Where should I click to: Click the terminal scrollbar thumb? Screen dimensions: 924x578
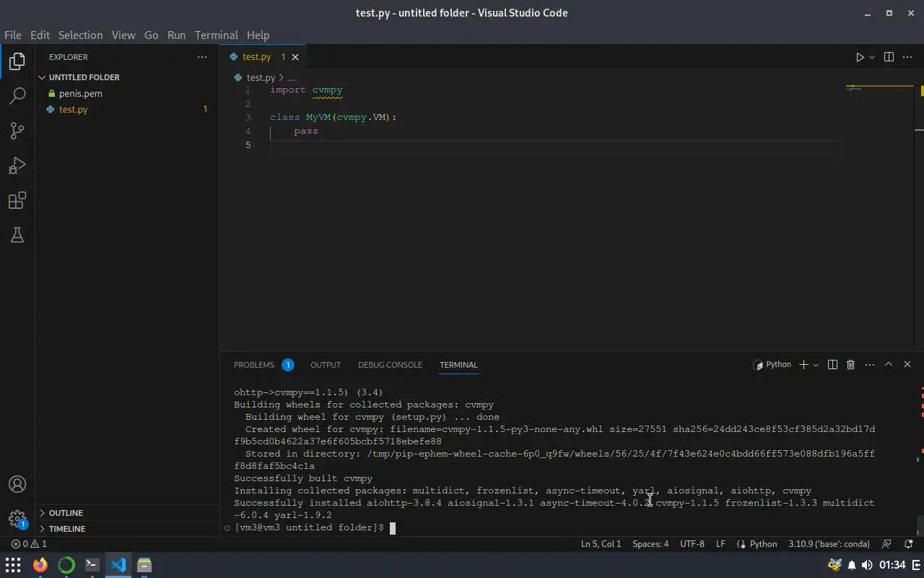[919, 525]
